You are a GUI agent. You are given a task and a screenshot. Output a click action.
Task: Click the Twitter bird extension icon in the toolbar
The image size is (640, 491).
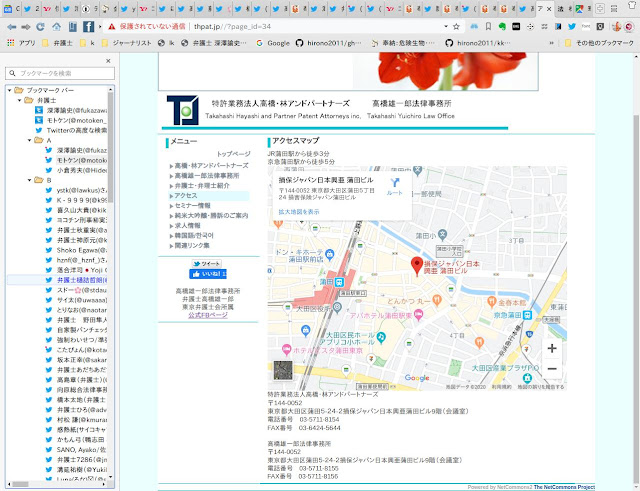[x=572, y=27]
